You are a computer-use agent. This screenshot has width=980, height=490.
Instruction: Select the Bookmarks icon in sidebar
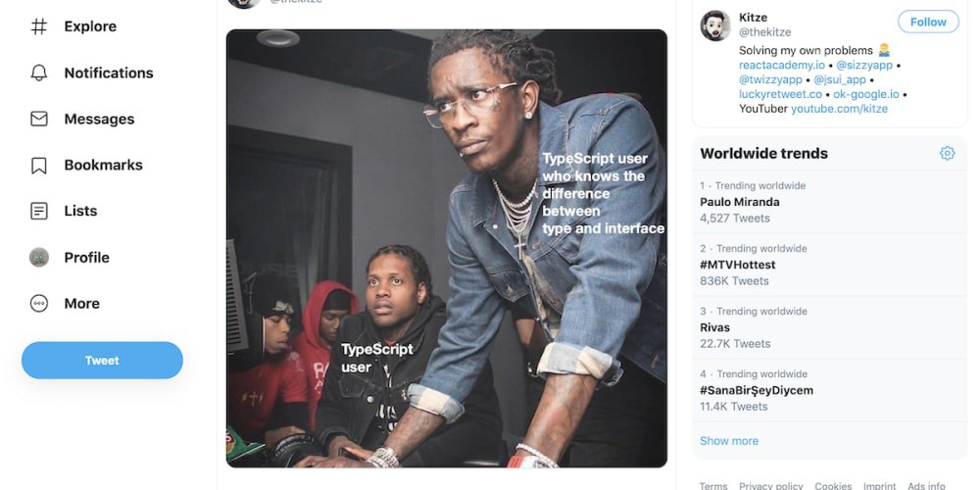click(x=39, y=165)
